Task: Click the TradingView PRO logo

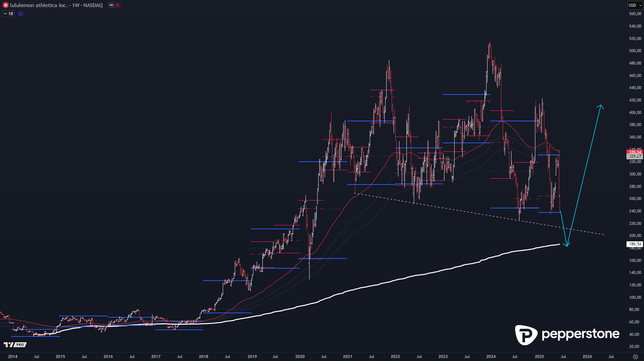Action: tap(15, 345)
